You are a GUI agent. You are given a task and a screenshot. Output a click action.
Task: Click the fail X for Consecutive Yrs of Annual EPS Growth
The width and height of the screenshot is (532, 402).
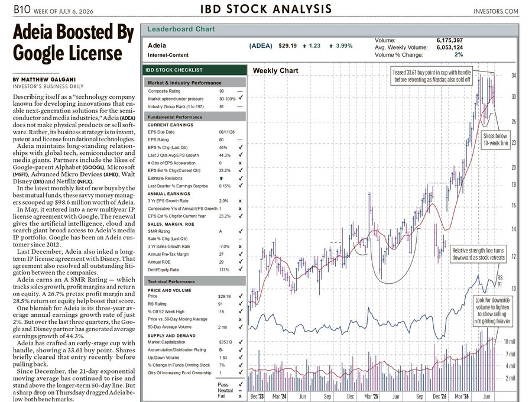click(x=240, y=209)
